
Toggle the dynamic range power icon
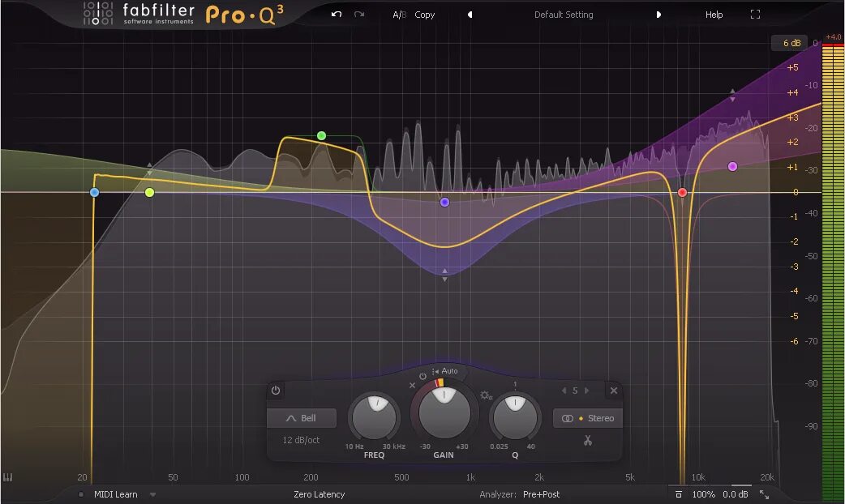(x=422, y=376)
